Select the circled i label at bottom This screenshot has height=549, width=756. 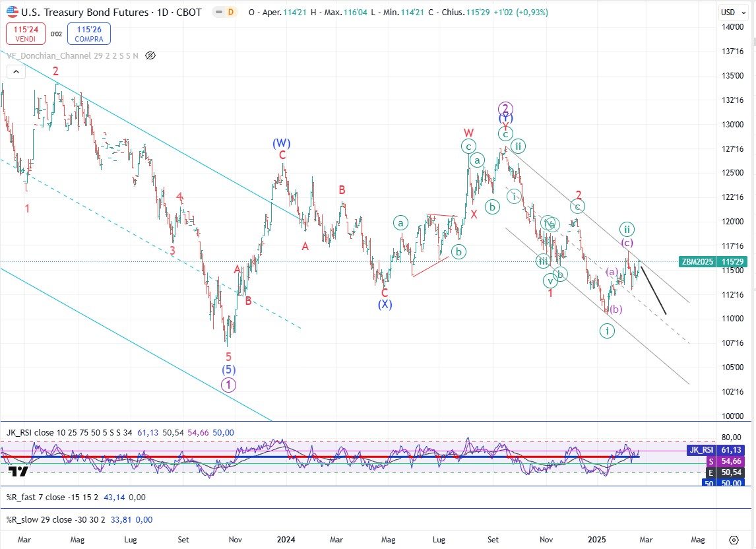607,331
